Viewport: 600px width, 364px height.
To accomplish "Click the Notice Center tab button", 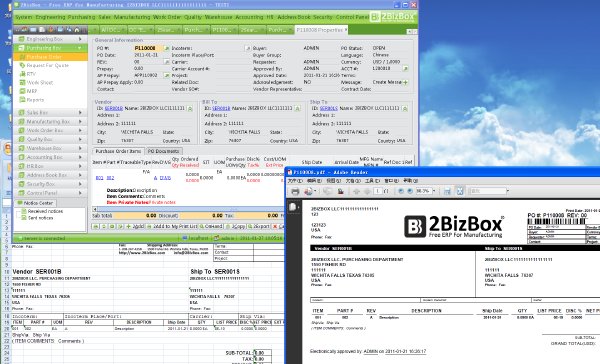I will pos(36,203).
